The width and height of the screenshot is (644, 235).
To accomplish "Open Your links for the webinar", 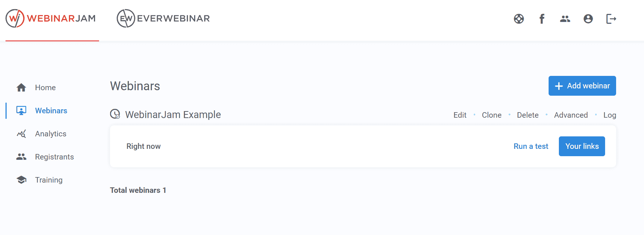I will [x=582, y=146].
